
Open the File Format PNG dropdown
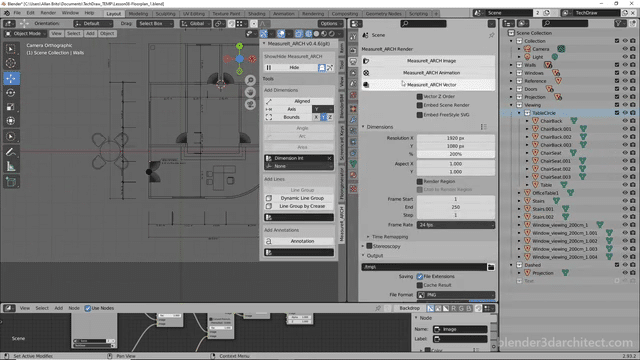pyautogui.click(x=456, y=295)
